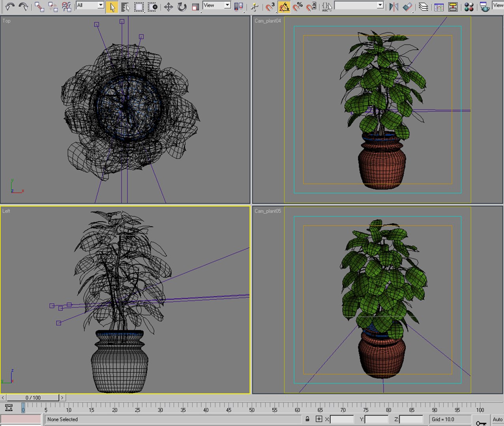
Task: Toggle the Angle Snap button
Action: (284, 7)
